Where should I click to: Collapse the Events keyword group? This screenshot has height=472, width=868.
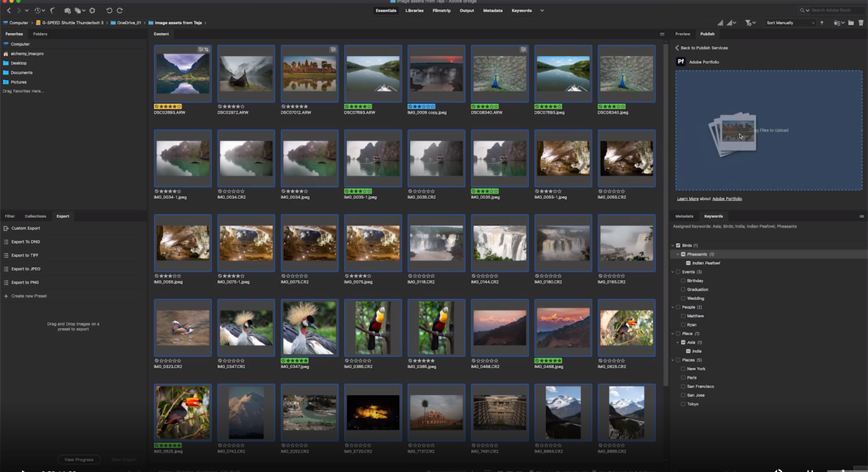tap(673, 272)
